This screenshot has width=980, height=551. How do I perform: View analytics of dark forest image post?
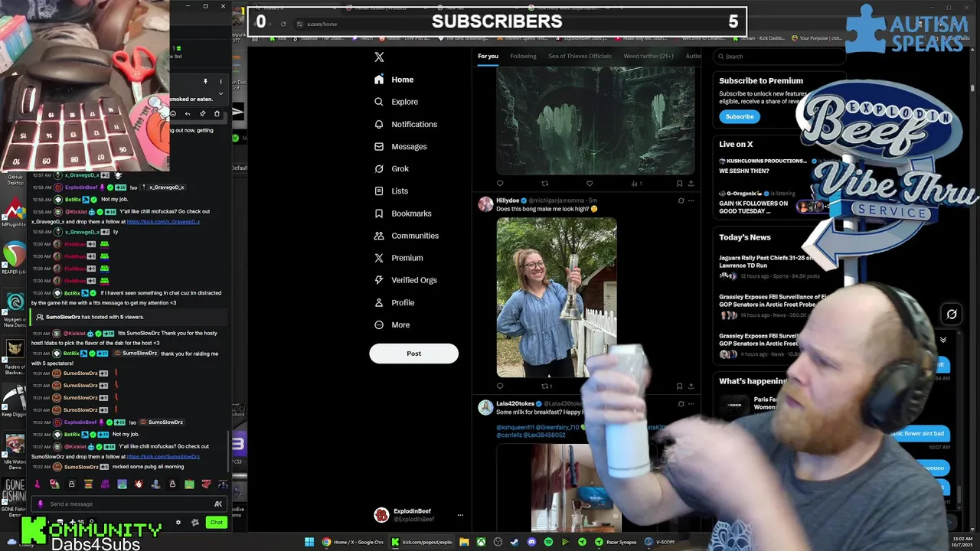click(x=635, y=184)
